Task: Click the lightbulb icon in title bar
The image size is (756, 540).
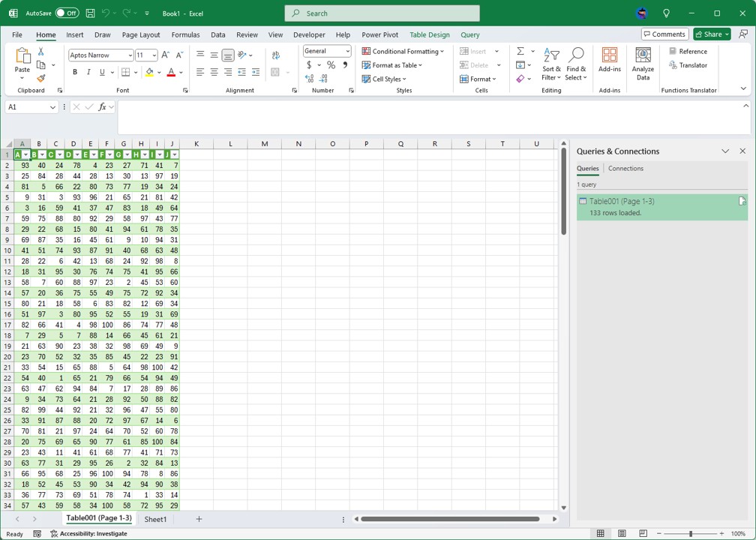Action: pyautogui.click(x=666, y=13)
